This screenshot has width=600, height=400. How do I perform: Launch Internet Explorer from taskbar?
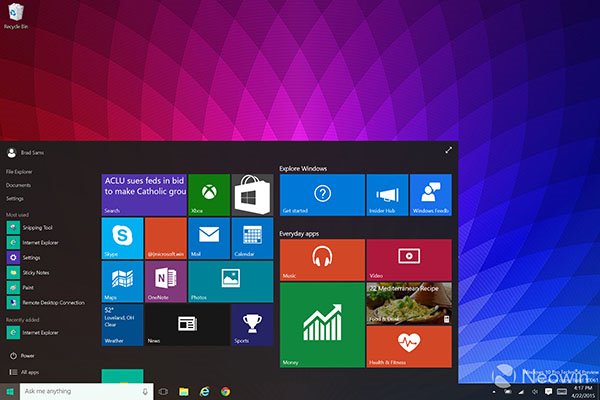click(x=205, y=392)
